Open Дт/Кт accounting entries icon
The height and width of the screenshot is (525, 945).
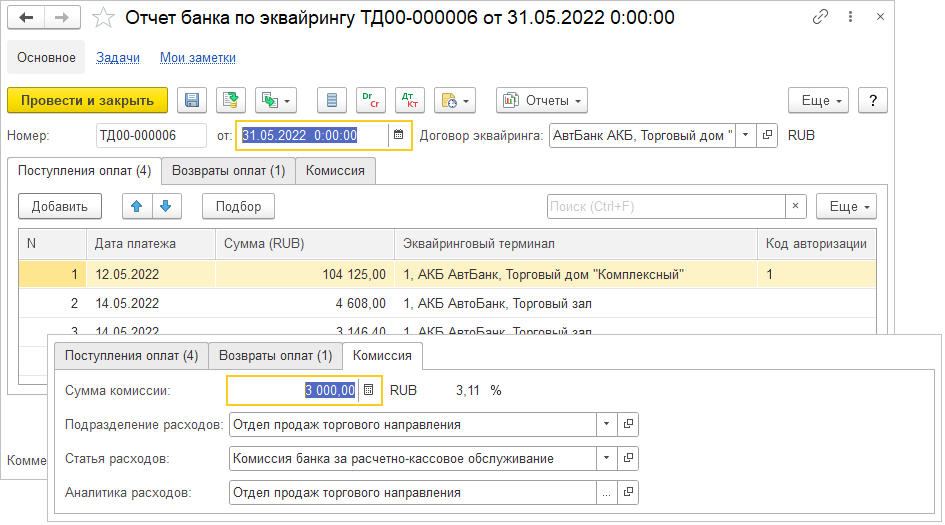(x=410, y=101)
